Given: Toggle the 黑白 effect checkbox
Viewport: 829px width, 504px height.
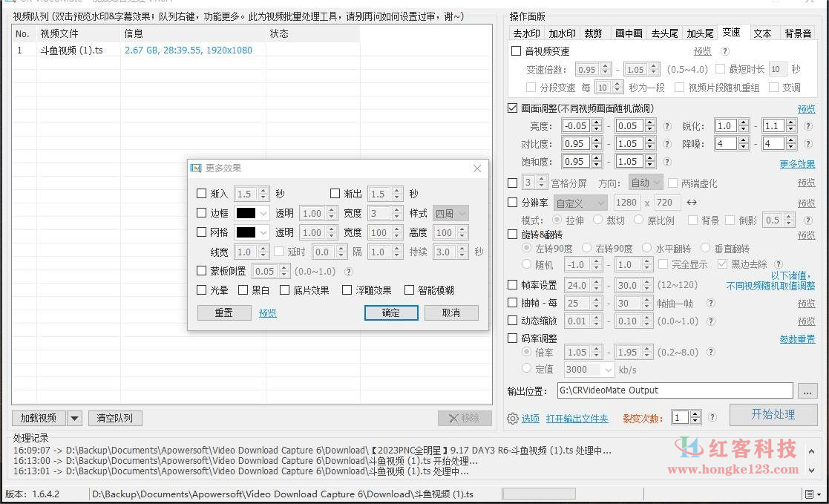Looking at the screenshot, I should pos(243,289).
